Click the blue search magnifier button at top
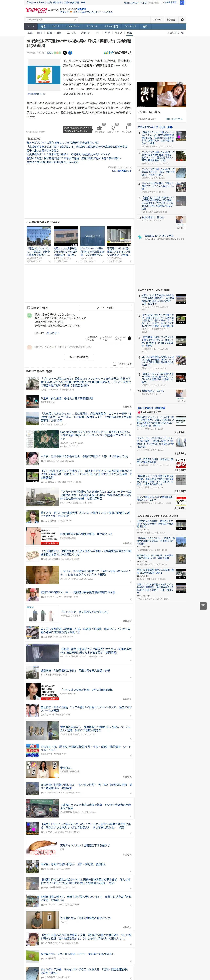The width and height of the screenshot is (210, 980). [x=182, y=3]
